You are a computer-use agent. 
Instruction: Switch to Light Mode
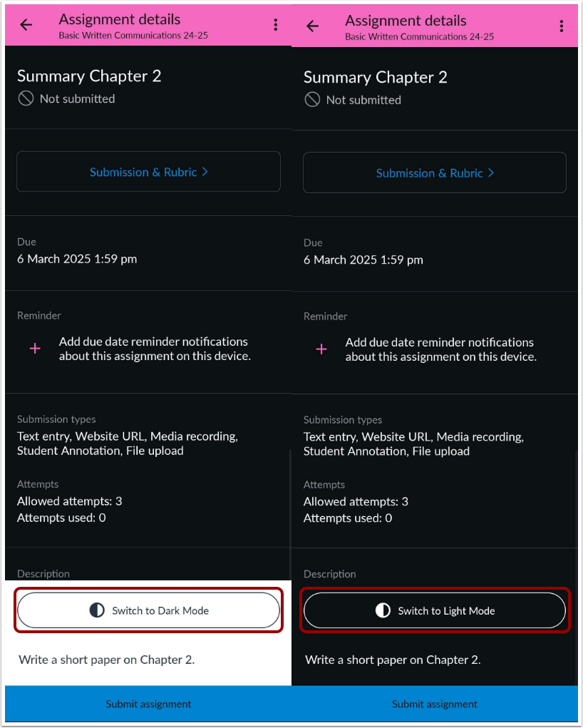coord(435,610)
